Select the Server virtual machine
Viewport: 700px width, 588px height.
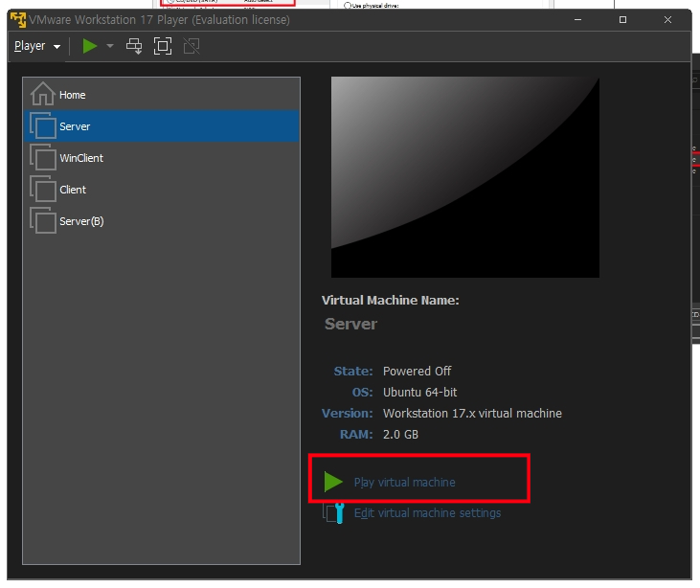click(x=161, y=126)
